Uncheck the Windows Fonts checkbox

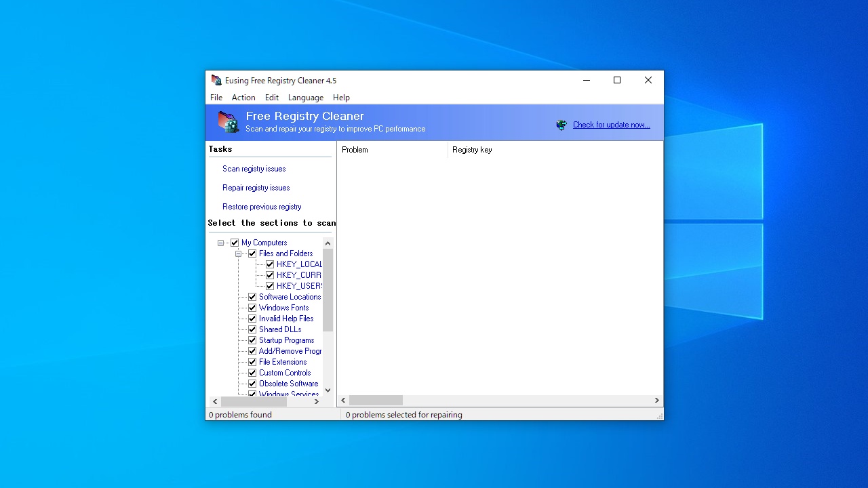[252, 308]
